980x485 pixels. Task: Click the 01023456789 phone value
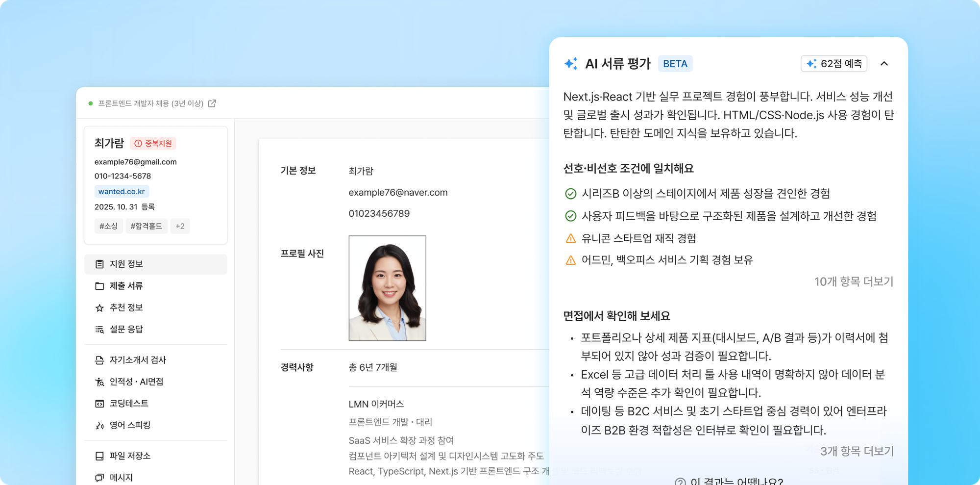(379, 214)
